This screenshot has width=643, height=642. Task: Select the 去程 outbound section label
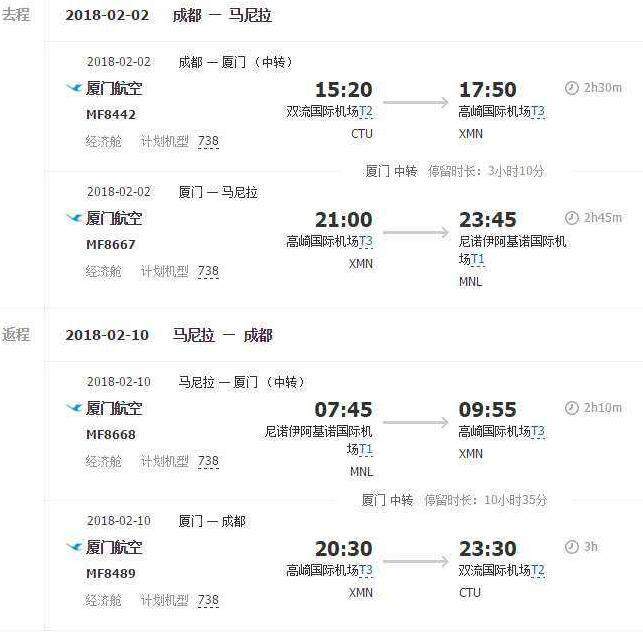[x=16, y=15]
